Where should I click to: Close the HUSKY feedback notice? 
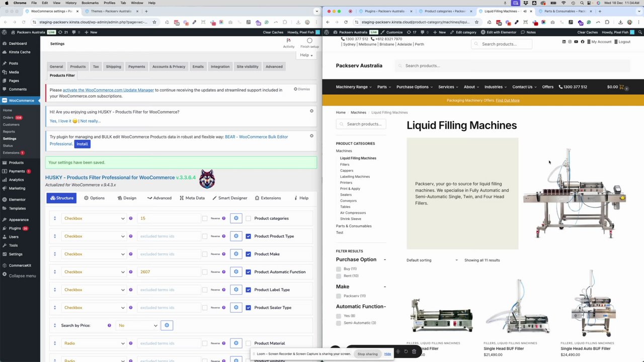(x=311, y=111)
